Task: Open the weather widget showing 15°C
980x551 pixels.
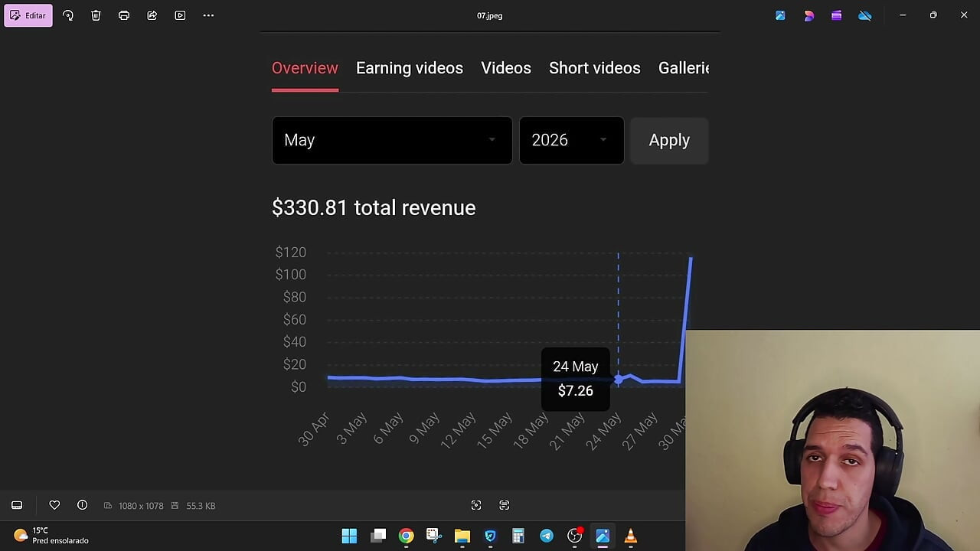Action: 52,535
